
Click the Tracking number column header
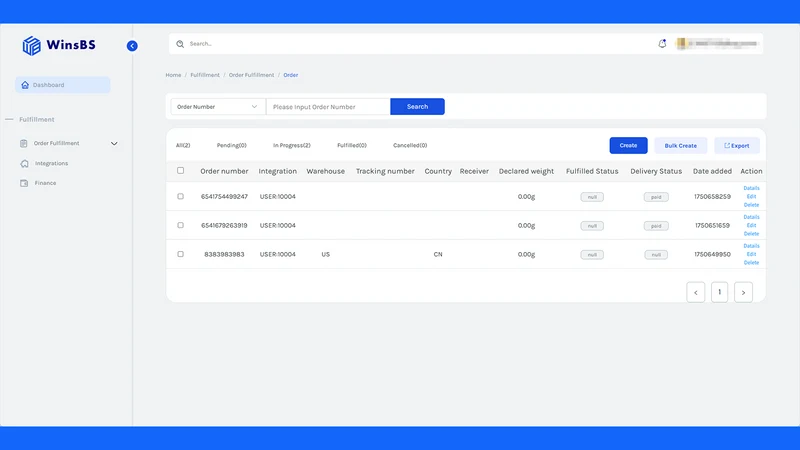click(385, 171)
